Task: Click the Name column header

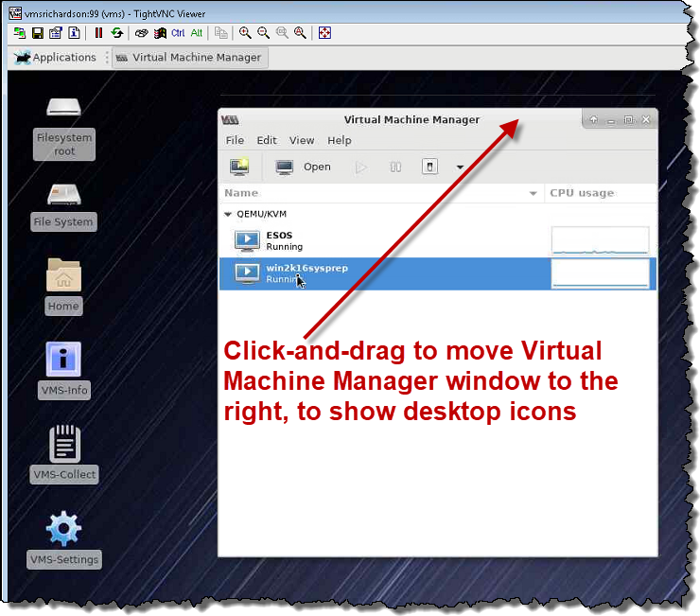Action: 382,193
